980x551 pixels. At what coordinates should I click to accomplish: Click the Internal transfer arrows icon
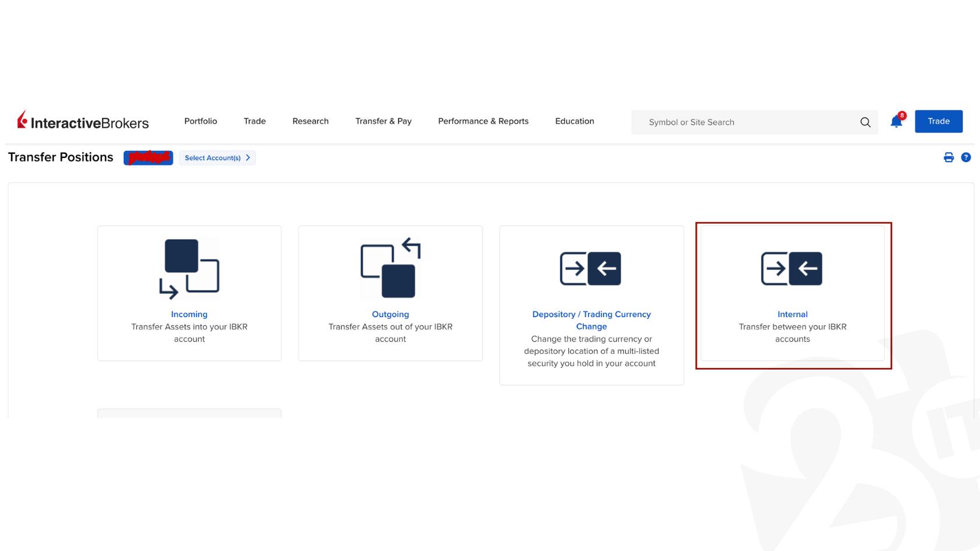tap(792, 268)
